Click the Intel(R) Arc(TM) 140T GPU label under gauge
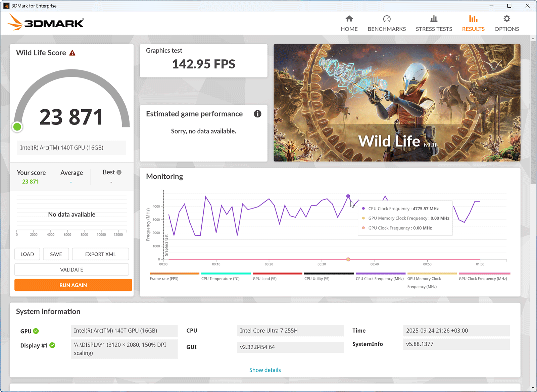The image size is (537, 392). coord(71,148)
